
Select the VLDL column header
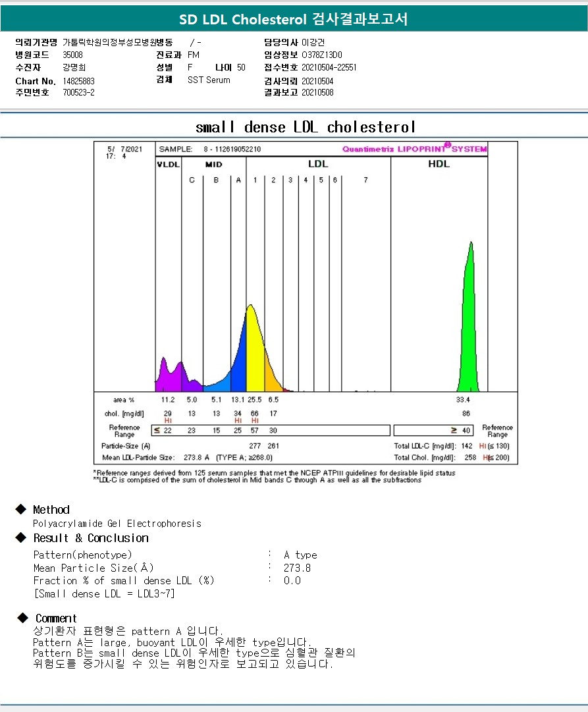pyautogui.click(x=168, y=164)
